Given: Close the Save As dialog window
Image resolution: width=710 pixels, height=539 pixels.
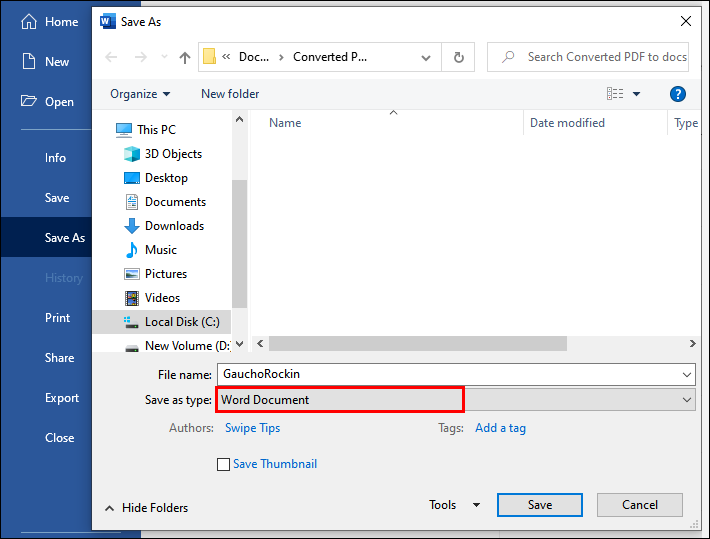Looking at the screenshot, I should 686,21.
